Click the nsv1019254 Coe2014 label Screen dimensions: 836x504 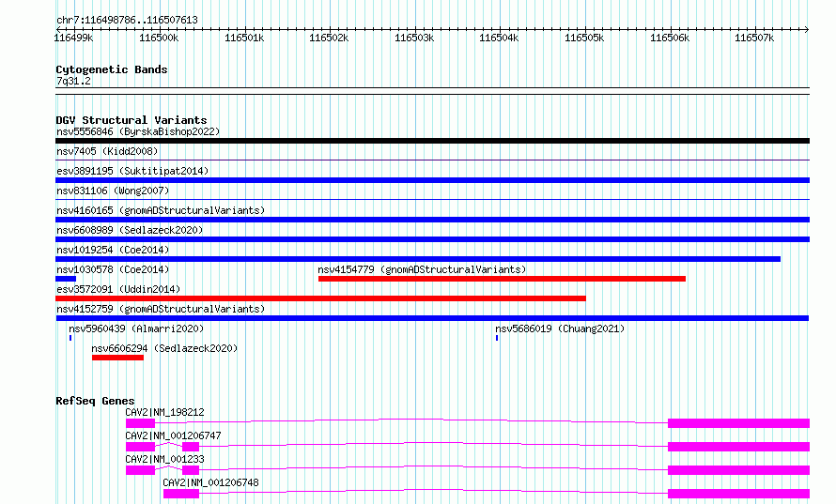coord(113,250)
